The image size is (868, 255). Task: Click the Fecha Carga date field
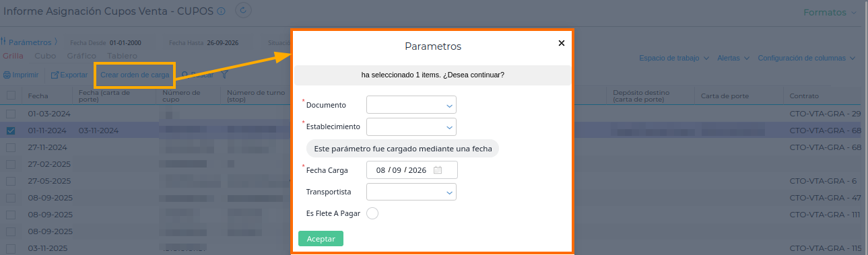[x=412, y=170]
